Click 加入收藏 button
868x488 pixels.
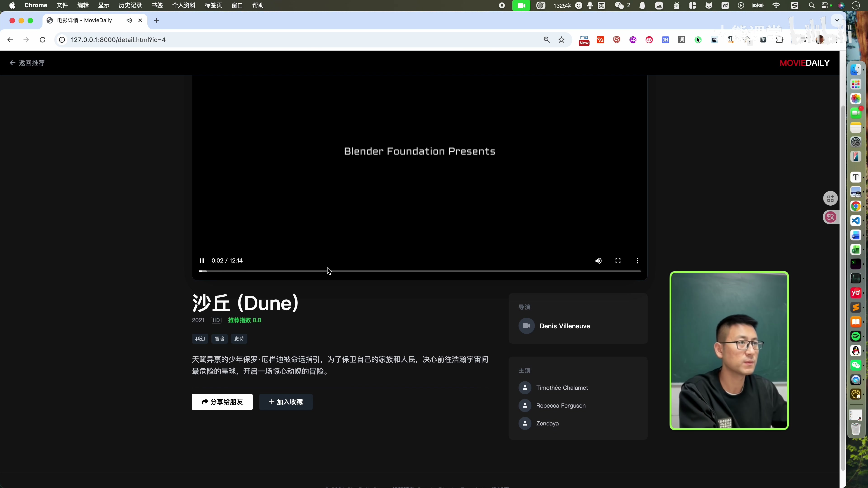coord(286,402)
